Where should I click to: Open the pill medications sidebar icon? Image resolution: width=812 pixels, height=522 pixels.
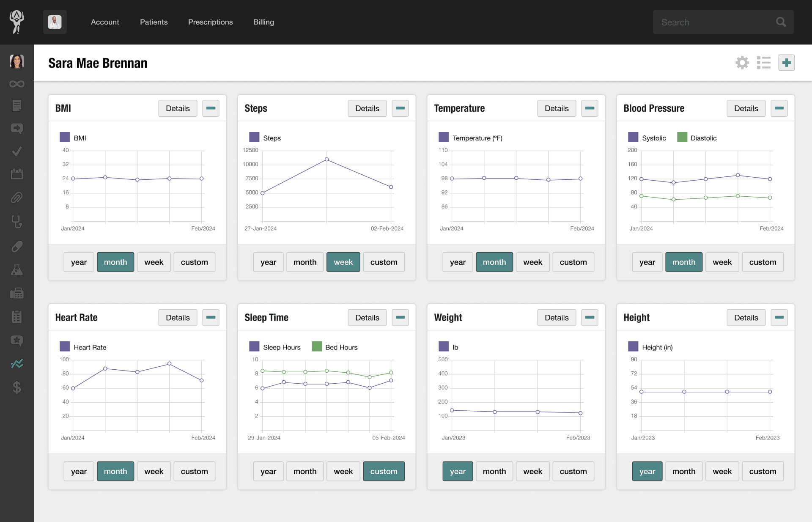[16, 246]
